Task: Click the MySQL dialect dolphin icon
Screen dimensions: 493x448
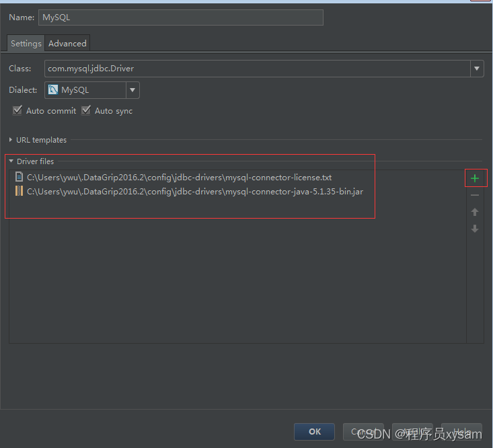Action: pos(53,90)
